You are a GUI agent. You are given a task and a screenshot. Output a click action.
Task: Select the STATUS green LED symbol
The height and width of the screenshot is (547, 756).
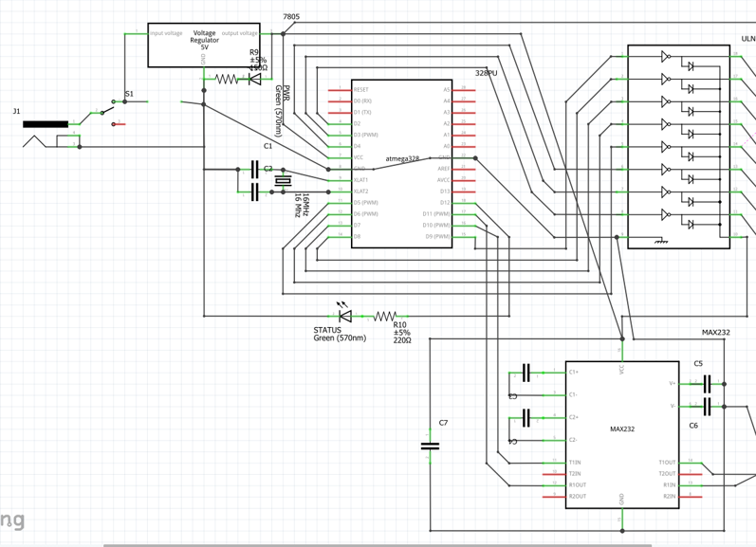pyautogui.click(x=344, y=312)
